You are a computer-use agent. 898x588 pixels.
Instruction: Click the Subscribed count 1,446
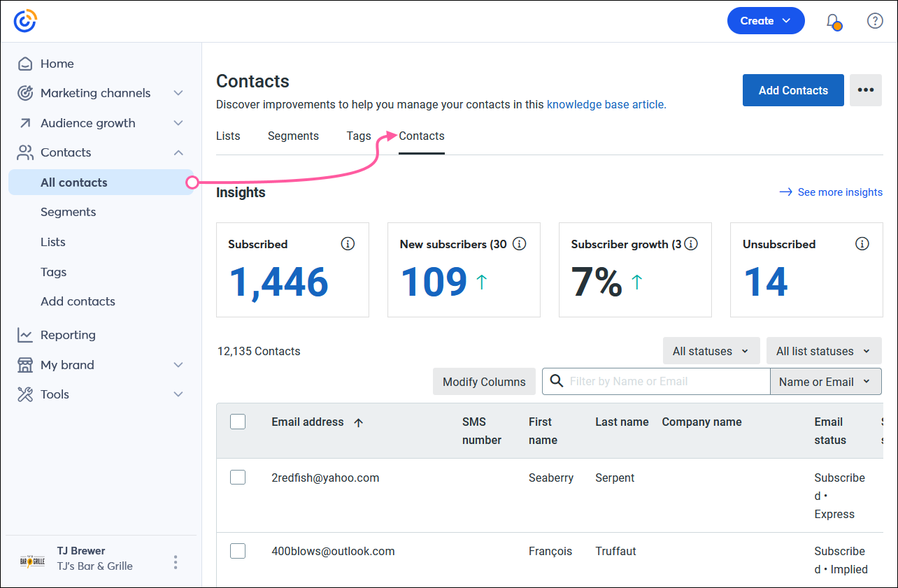(279, 282)
